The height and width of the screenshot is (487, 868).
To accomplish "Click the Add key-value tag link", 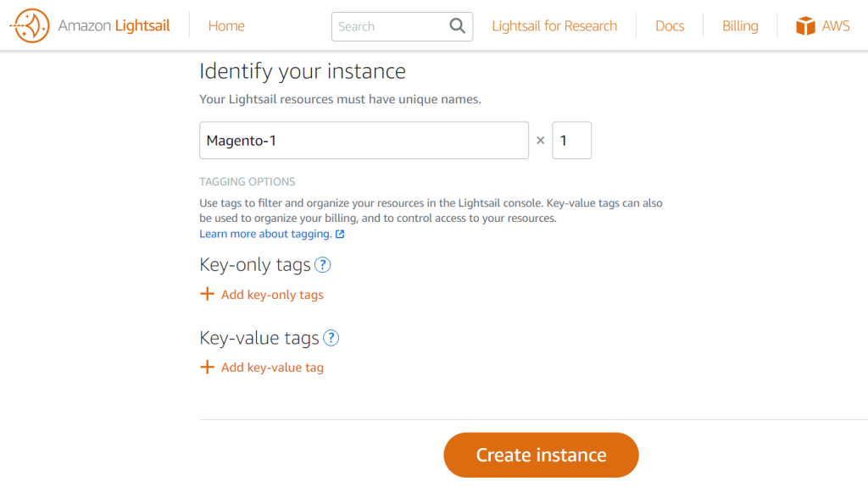I will [272, 368].
